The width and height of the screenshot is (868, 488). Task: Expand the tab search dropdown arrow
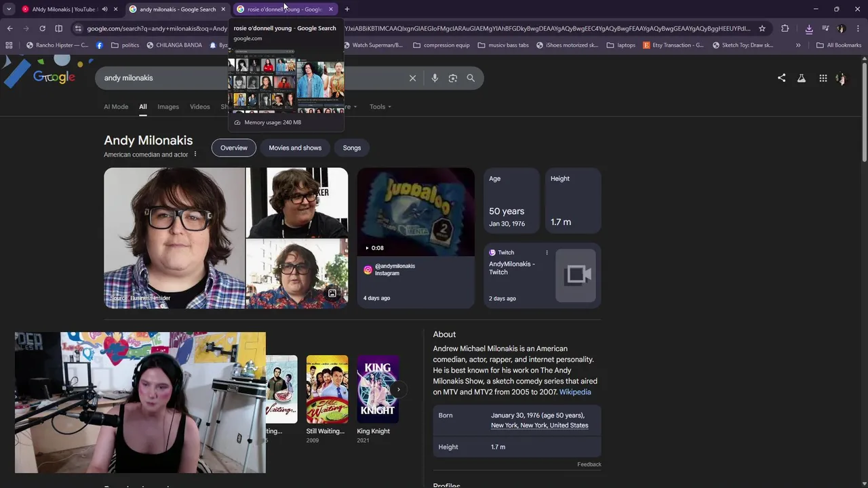coord(9,9)
